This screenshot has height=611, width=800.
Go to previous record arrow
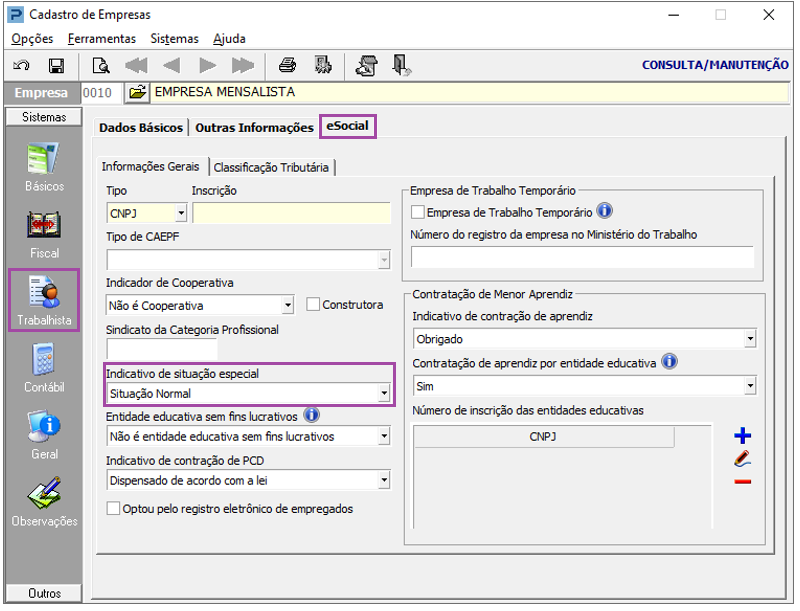pos(171,65)
